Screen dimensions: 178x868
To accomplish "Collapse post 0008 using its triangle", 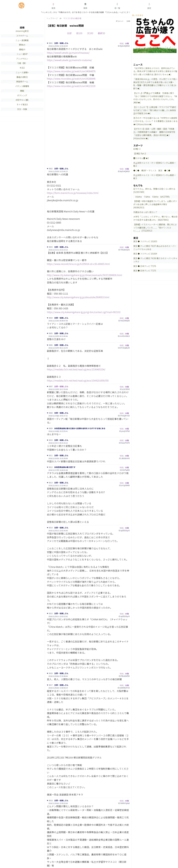I will (47, 413).
